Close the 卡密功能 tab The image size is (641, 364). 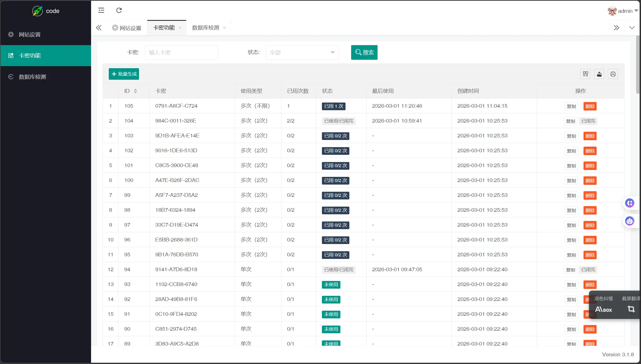pyautogui.click(x=180, y=28)
